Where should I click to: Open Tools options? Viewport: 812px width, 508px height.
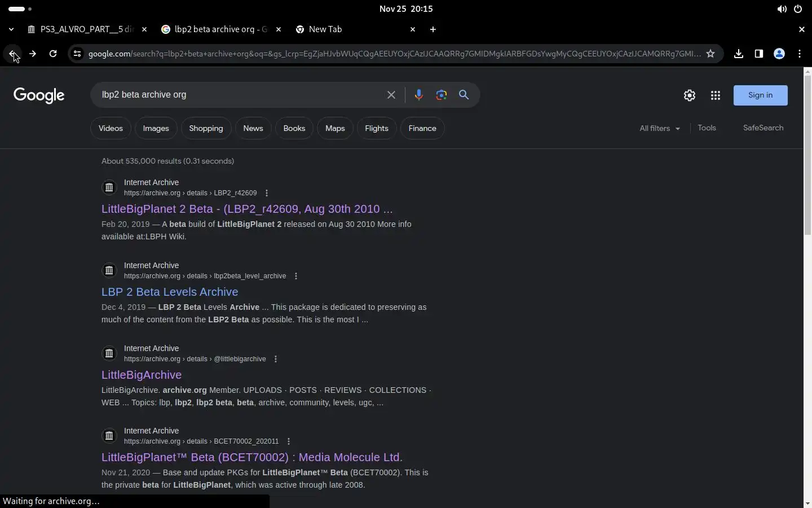click(x=707, y=128)
